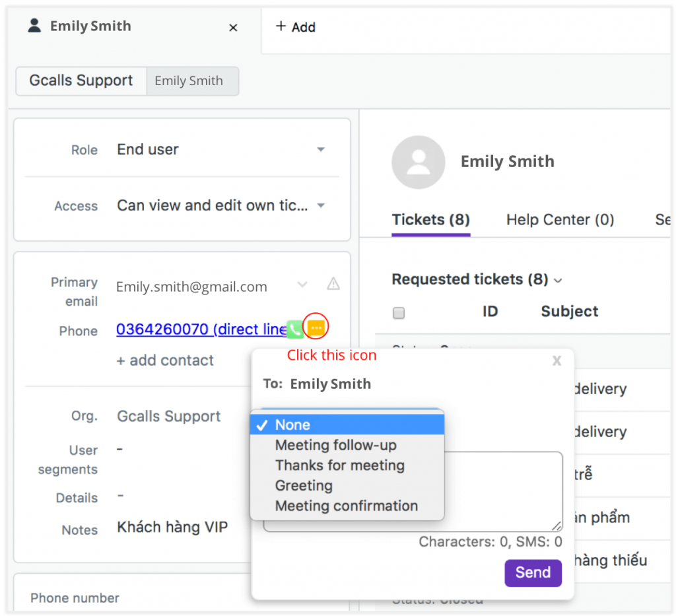Switch to the Help Center (0) tab
The height and width of the screenshot is (616, 676).
[560, 220]
